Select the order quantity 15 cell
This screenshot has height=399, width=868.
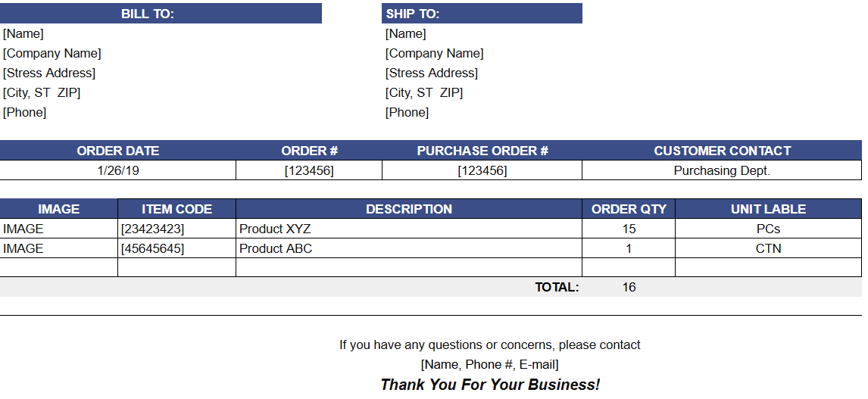pyautogui.click(x=629, y=229)
